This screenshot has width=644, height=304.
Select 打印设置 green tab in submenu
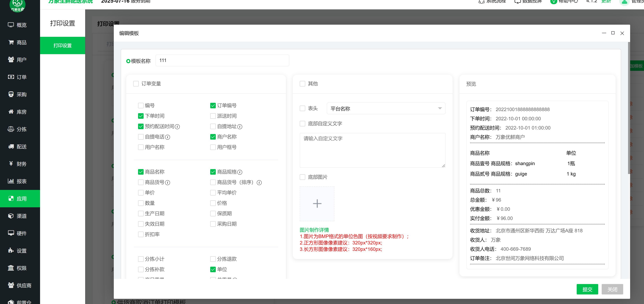pos(62,45)
